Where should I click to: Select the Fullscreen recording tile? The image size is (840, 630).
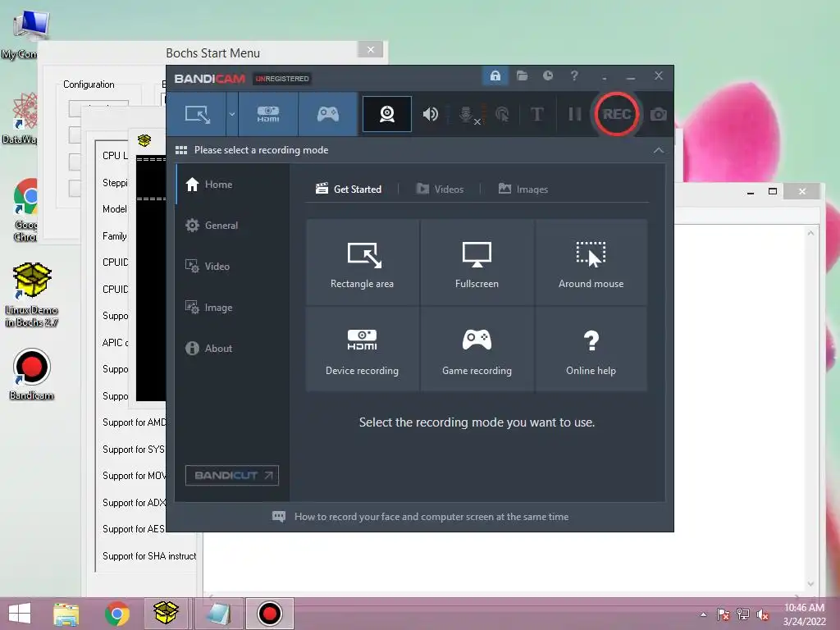click(477, 262)
